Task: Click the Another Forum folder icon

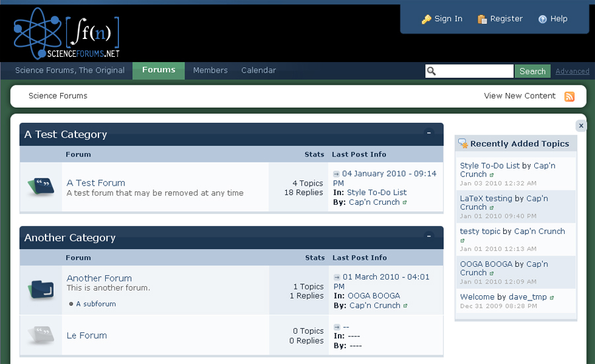Action: (x=41, y=290)
